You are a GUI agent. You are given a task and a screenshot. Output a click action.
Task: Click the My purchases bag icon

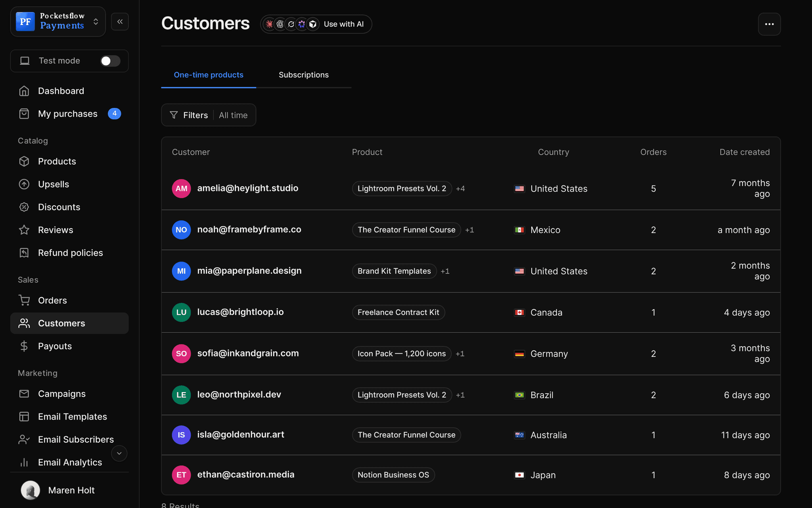(x=24, y=114)
